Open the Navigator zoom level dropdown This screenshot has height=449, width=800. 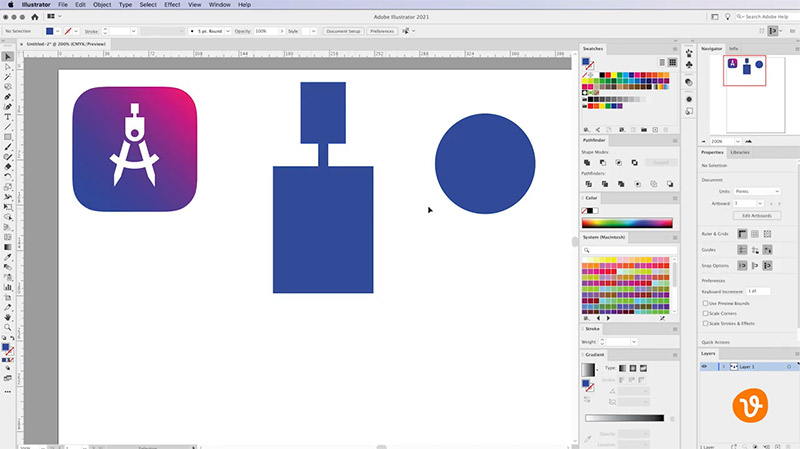pos(738,141)
